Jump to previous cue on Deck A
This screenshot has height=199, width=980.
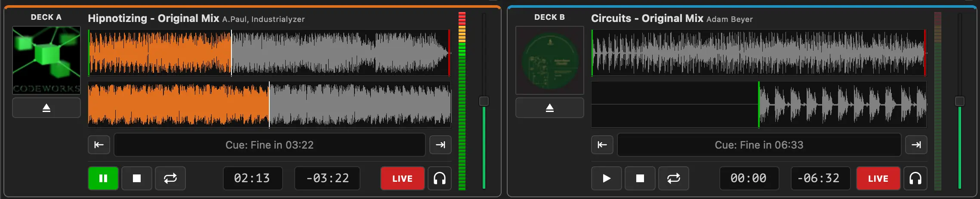coord(99,145)
